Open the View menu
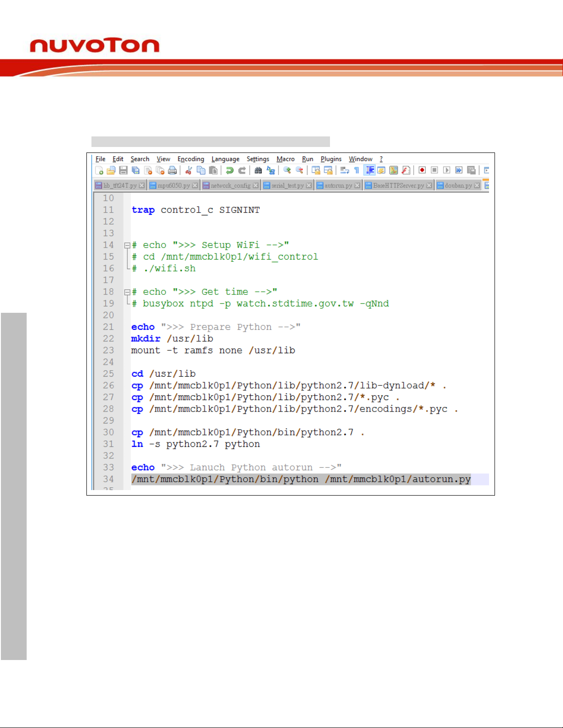Image resolution: width=563 pixels, height=728 pixels. pyautogui.click(x=163, y=159)
